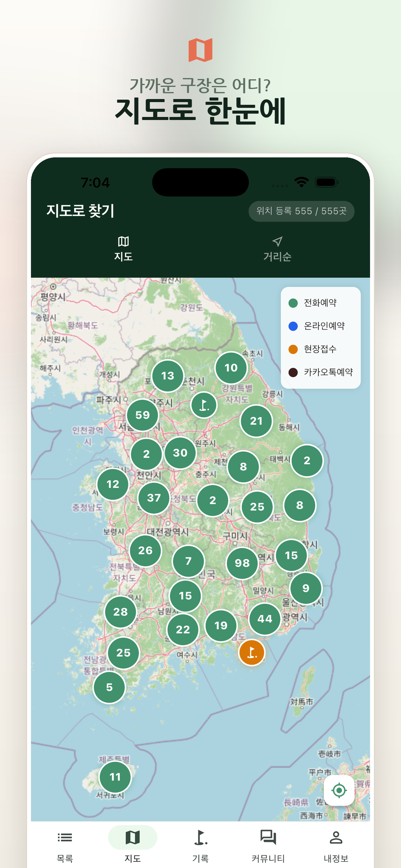The width and height of the screenshot is (401, 868).
Task: Select the 28 cluster marker
Action: tap(121, 611)
